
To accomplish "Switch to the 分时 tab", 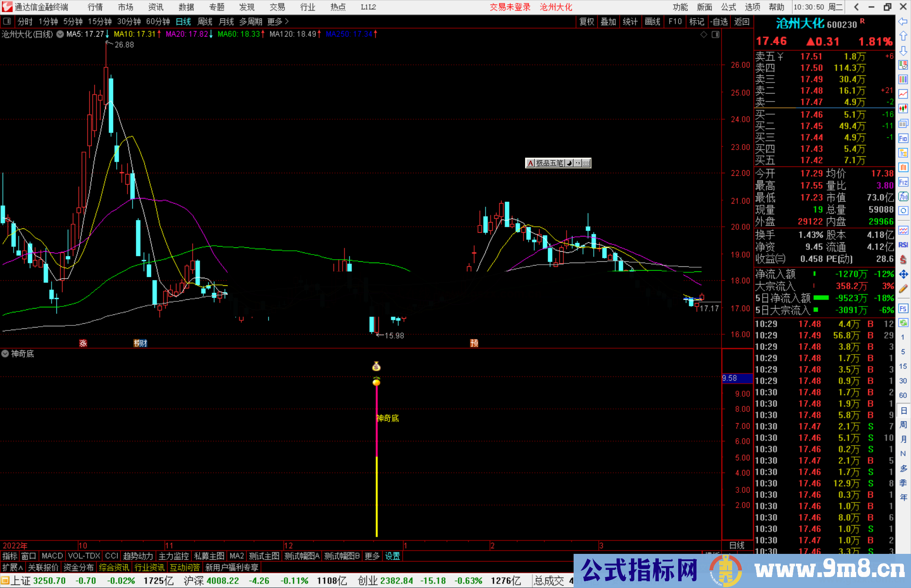I will [x=25, y=21].
